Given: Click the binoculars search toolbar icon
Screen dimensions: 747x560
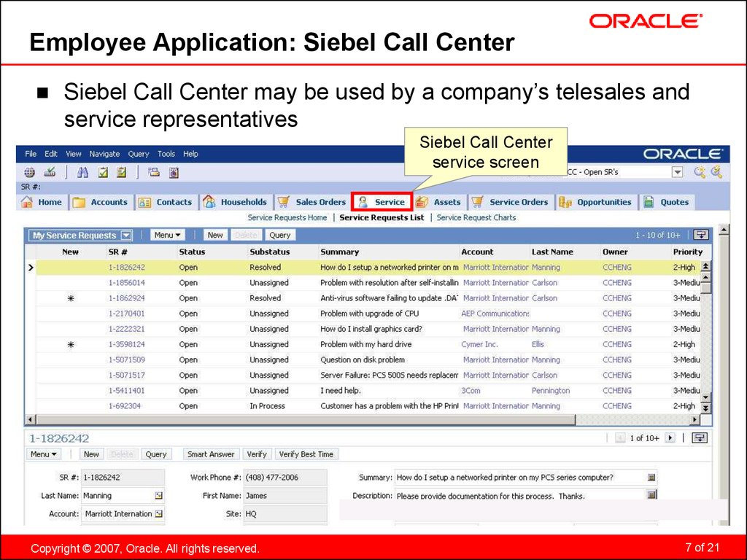Looking at the screenshot, I should coord(83,172).
